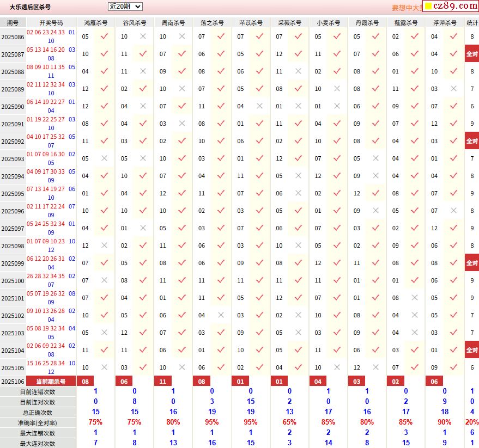
Task: Select the 鸿雁杀号 column header
Action: [x=95, y=22]
